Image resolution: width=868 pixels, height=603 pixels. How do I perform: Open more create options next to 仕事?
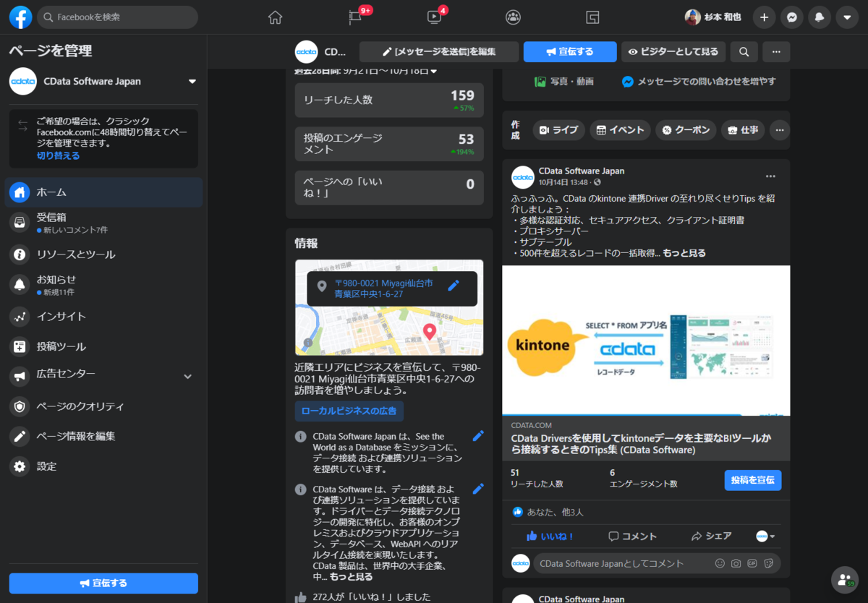click(x=779, y=130)
